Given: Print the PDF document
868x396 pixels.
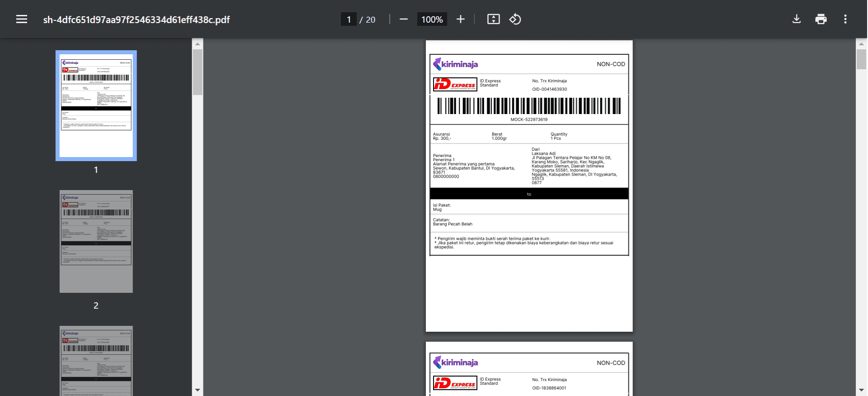Looking at the screenshot, I should [x=821, y=19].
